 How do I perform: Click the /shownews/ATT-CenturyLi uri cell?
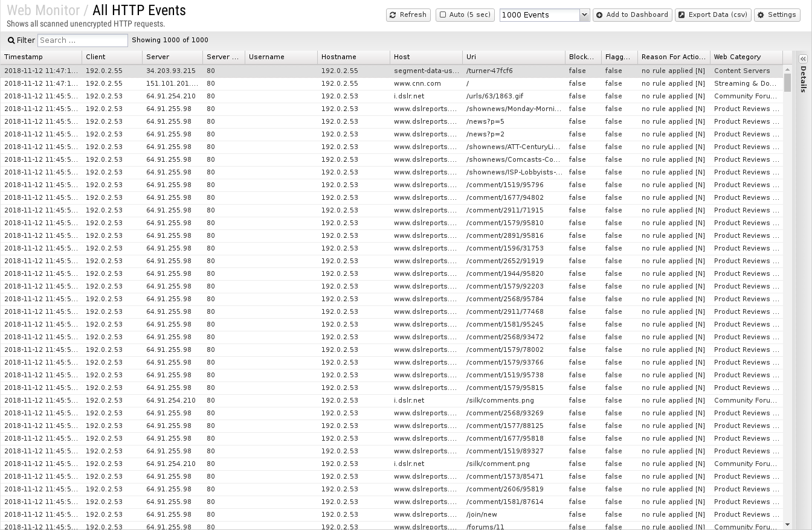pos(514,147)
